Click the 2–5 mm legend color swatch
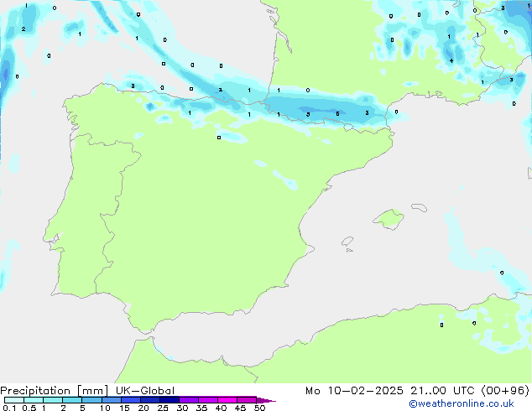Viewport: 532px width, 411px height. point(72,400)
